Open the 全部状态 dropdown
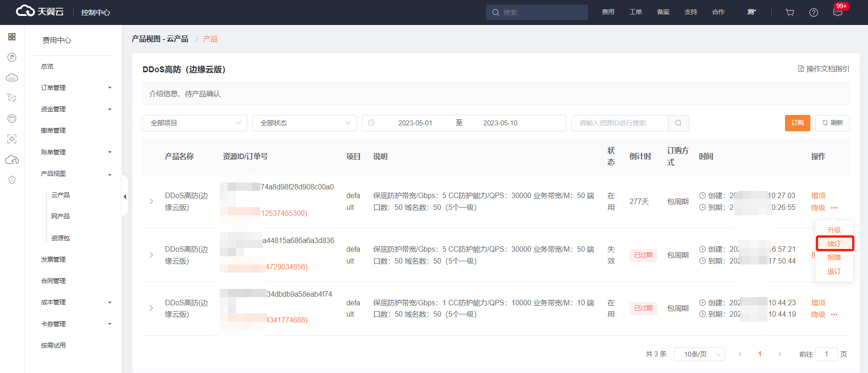The width and height of the screenshot is (868, 373). click(304, 123)
